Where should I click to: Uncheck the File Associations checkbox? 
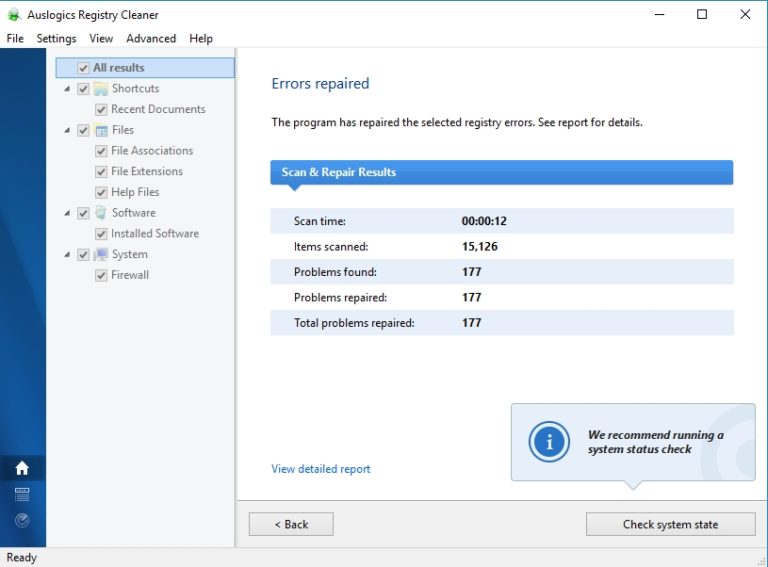[x=101, y=151]
